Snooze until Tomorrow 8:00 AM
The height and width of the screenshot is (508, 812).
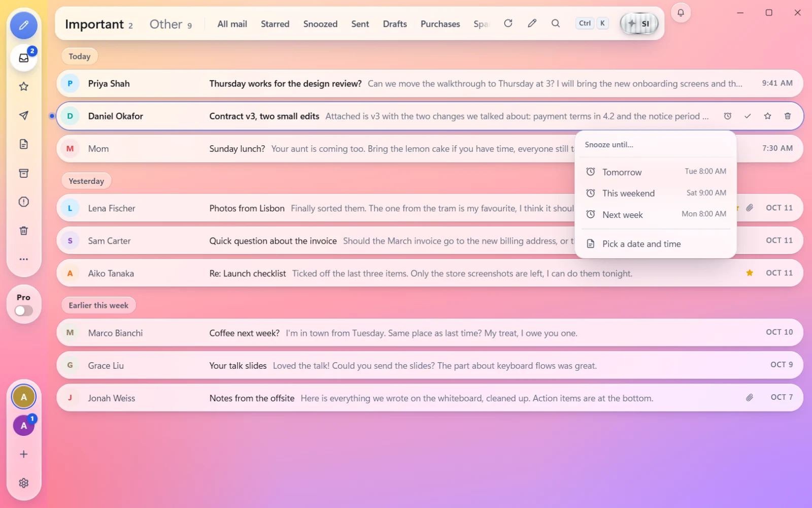656,172
